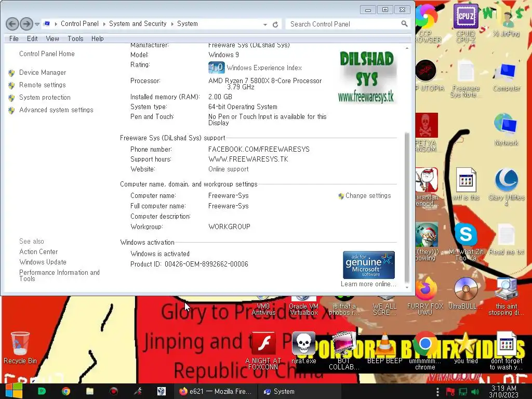This screenshot has width=532, height=399.
Task: Select FURRY FOX UWU Firefox icon
Action: pos(425,296)
